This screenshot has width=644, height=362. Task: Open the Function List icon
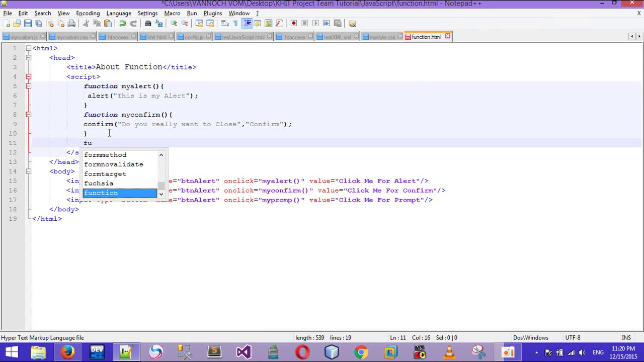click(x=279, y=23)
